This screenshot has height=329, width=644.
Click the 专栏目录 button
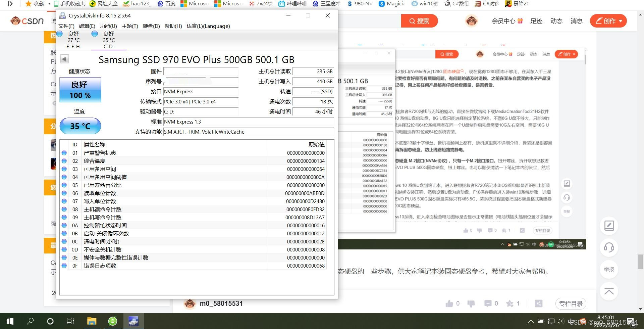pyautogui.click(x=571, y=303)
